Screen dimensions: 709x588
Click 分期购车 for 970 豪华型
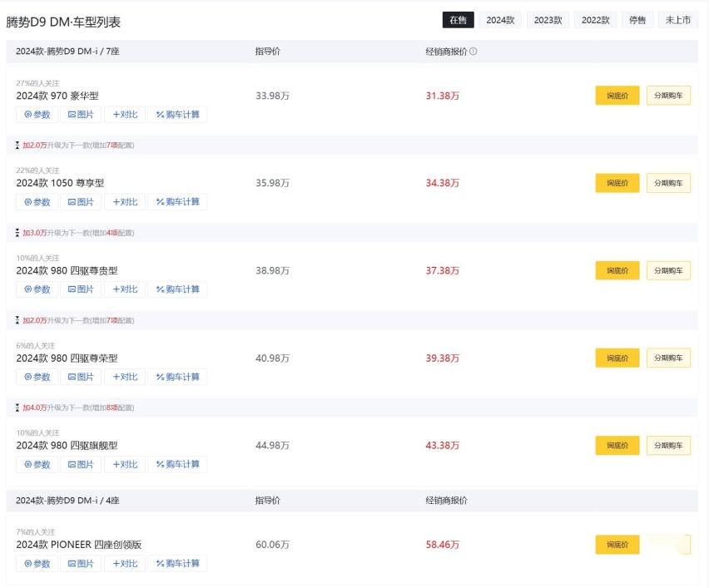[668, 96]
